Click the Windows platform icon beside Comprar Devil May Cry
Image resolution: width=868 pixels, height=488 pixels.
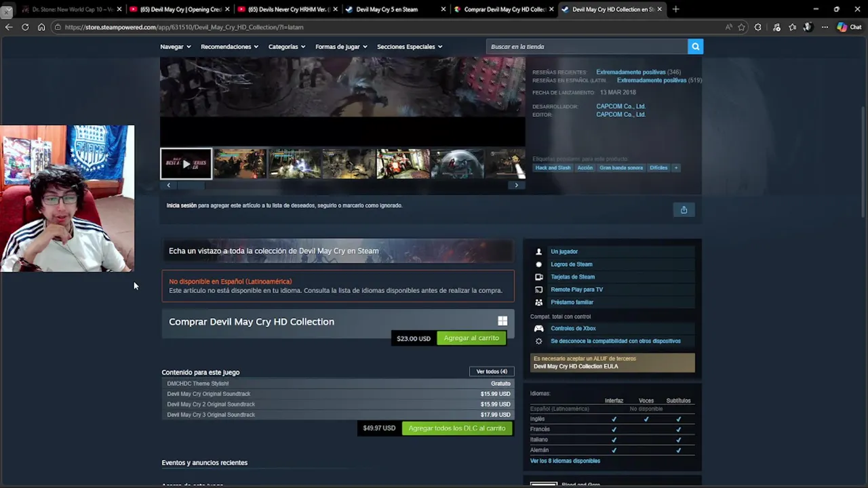[502, 321]
